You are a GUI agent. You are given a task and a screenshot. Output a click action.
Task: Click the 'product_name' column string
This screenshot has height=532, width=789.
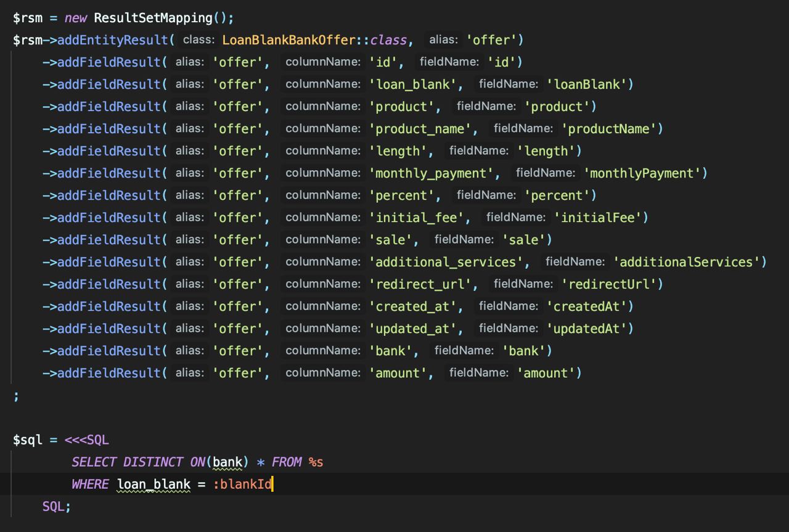click(x=420, y=129)
